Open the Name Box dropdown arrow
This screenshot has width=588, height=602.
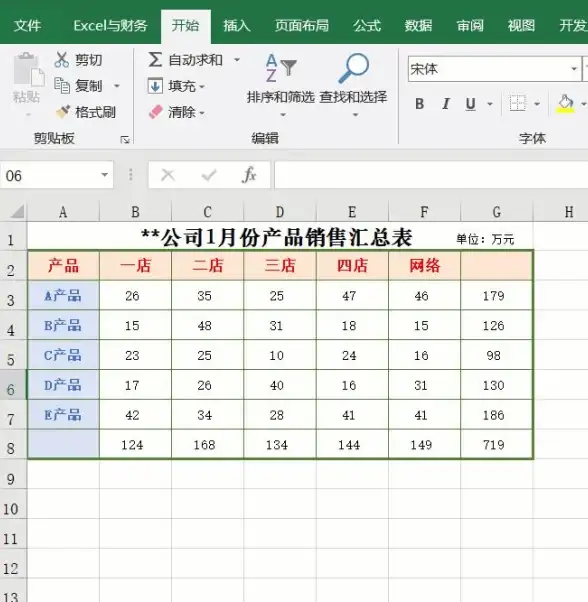104,175
